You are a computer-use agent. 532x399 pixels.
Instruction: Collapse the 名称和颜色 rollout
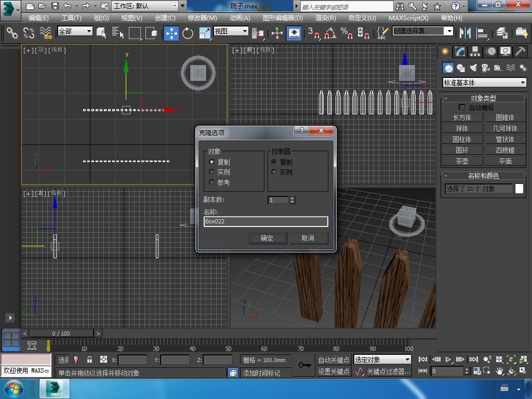pos(483,176)
